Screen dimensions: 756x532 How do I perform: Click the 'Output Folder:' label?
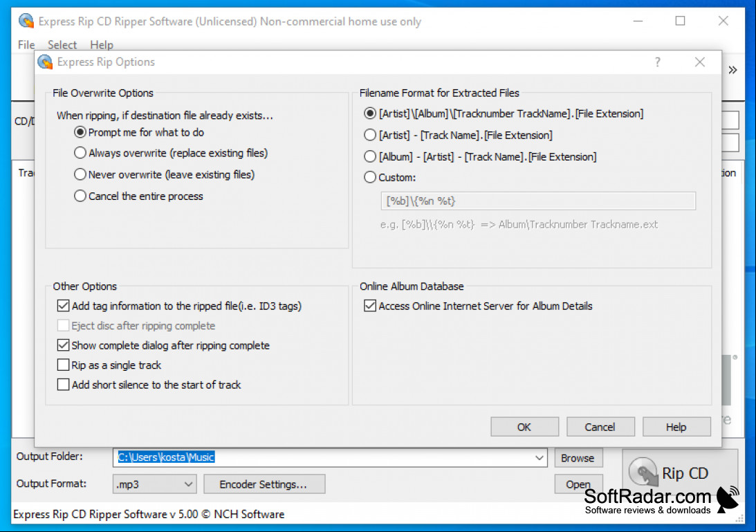[50, 457]
